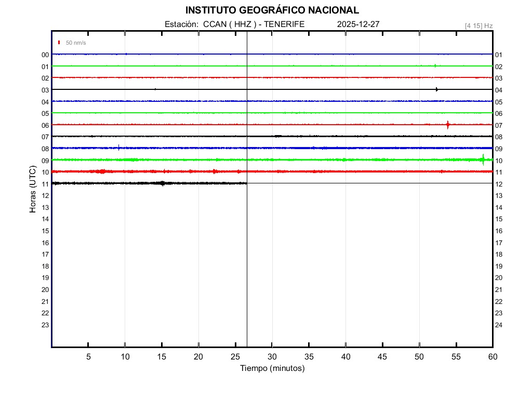Click the 12 hour label on left axis
This screenshot has height=399, width=532.
[x=45, y=195]
